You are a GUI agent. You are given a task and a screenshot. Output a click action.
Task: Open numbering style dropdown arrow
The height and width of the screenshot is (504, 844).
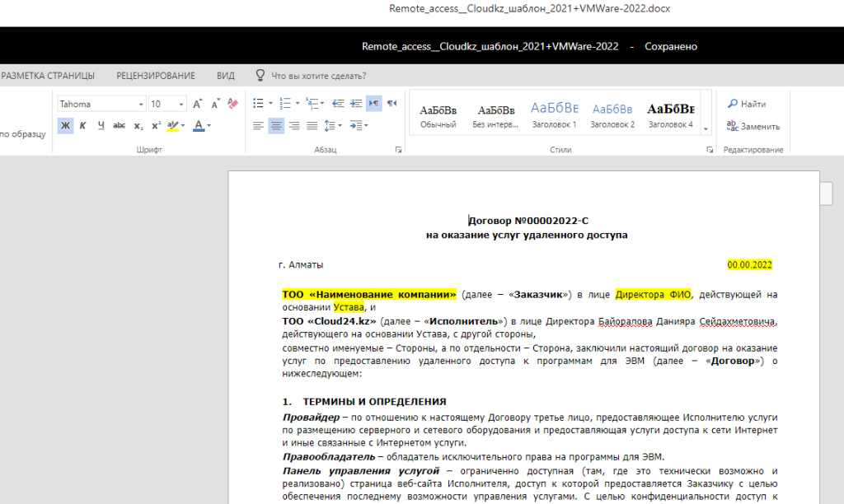coord(297,103)
